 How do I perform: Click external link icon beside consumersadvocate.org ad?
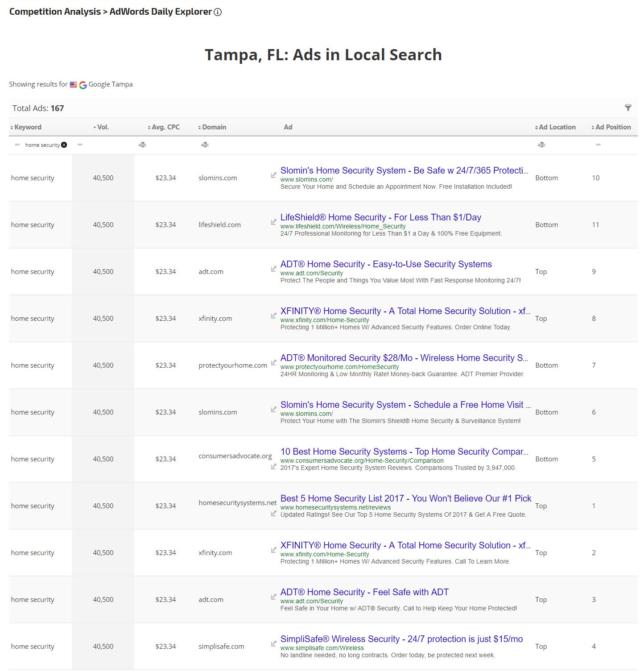pyautogui.click(x=273, y=467)
